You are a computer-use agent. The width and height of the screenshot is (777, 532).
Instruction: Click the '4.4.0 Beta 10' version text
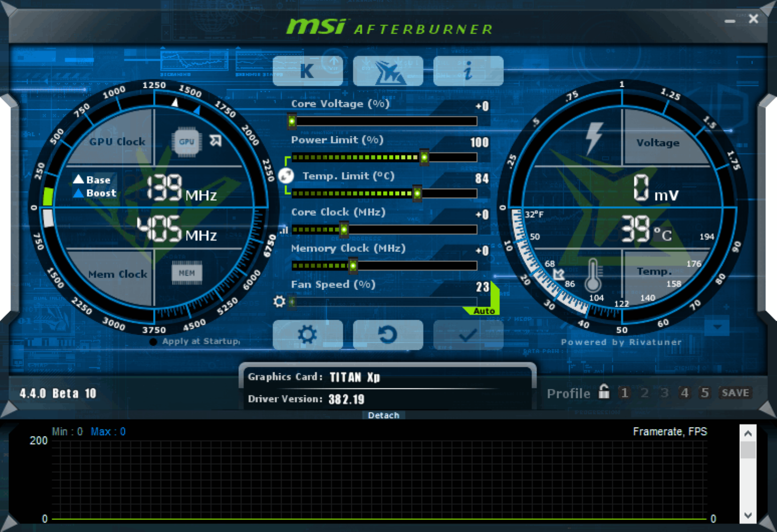point(58,393)
